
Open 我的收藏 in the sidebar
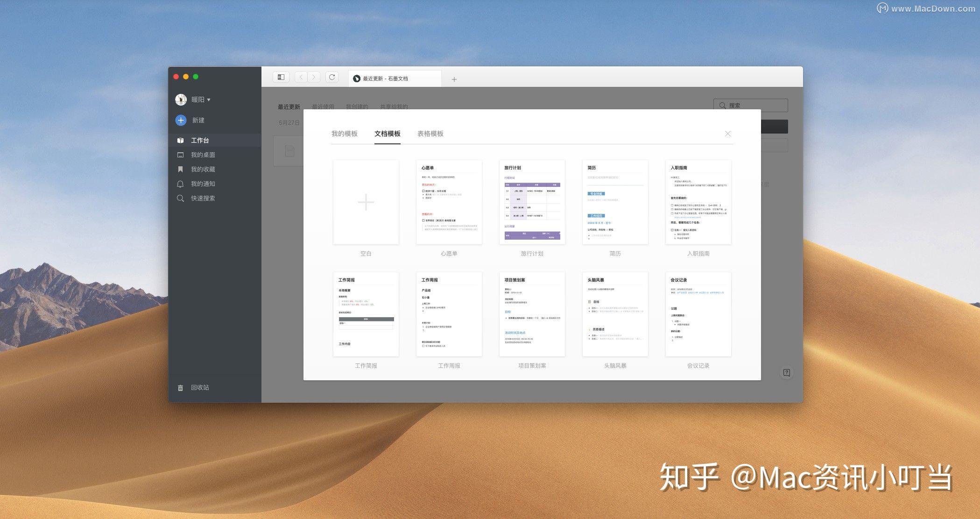tap(215, 169)
